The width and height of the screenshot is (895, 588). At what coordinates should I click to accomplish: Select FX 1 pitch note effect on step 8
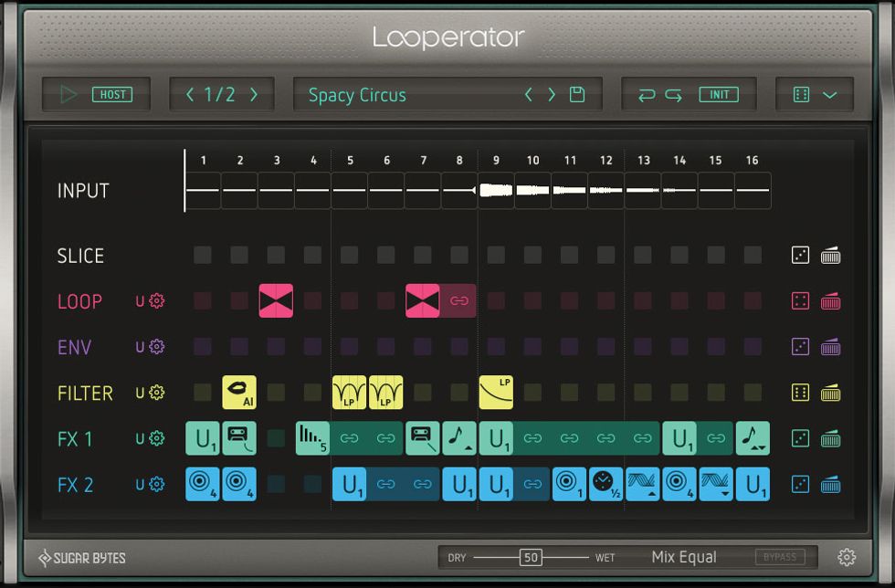[x=459, y=438]
